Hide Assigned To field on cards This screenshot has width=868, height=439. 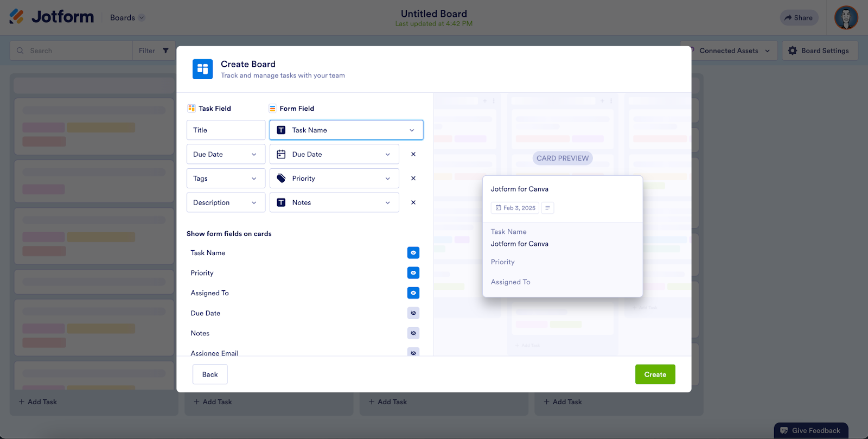[x=413, y=293]
